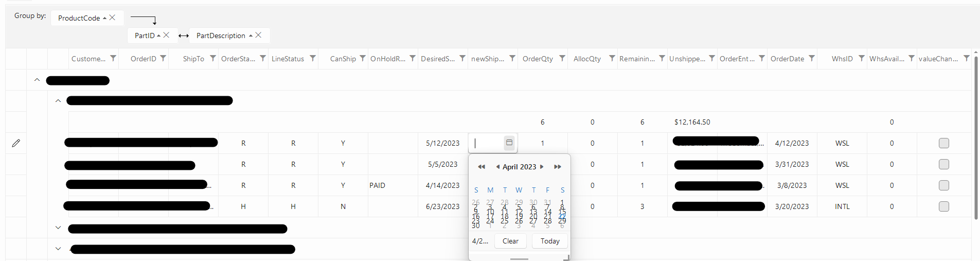Toggle the checkbox in the PAID row
Viewport: 980px width, 261px height.
tap(943, 185)
